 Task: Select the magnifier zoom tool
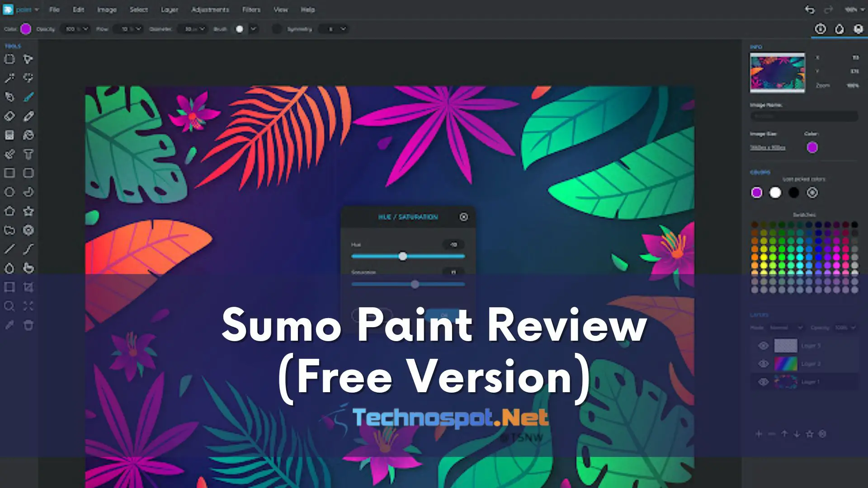(9, 306)
